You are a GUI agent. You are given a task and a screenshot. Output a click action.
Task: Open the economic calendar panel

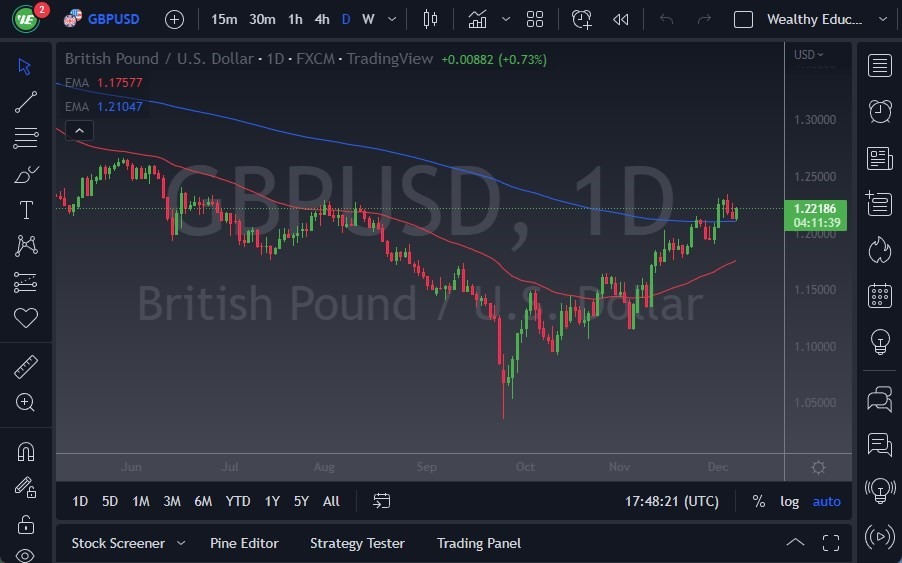coord(880,296)
